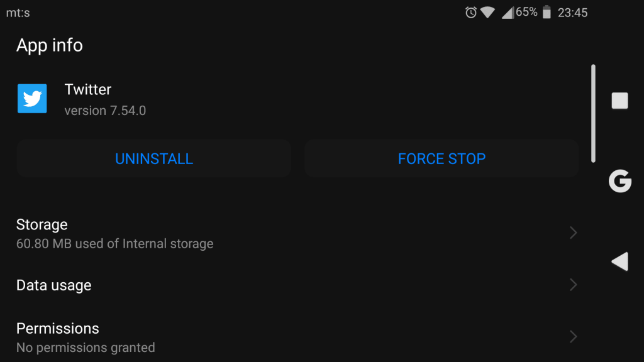Screen dimensions: 644x362
Task: Tap the version 7.54.0 text
Action: [x=105, y=111]
